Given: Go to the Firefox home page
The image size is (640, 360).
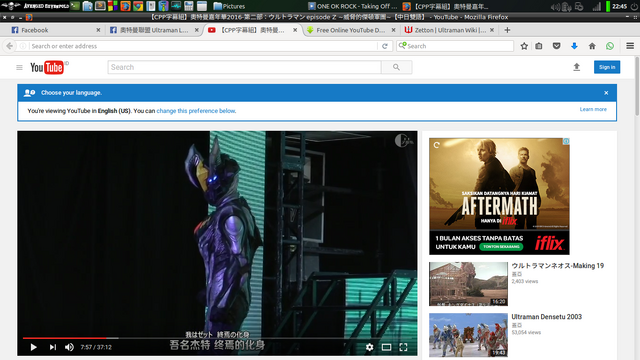Looking at the screenshot, I should (x=592, y=46).
